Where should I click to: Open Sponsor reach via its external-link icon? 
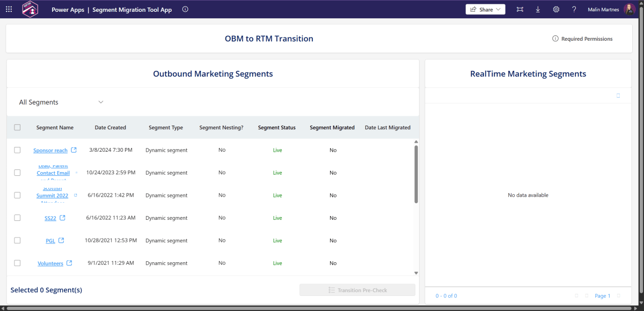tap(74, 150)
